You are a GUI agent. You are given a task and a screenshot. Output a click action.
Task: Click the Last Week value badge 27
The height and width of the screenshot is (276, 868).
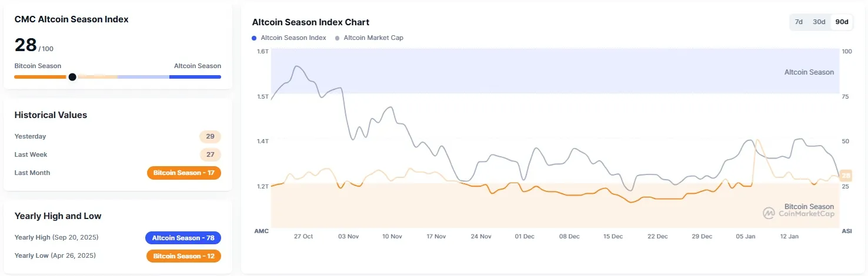tap(210, 155)
